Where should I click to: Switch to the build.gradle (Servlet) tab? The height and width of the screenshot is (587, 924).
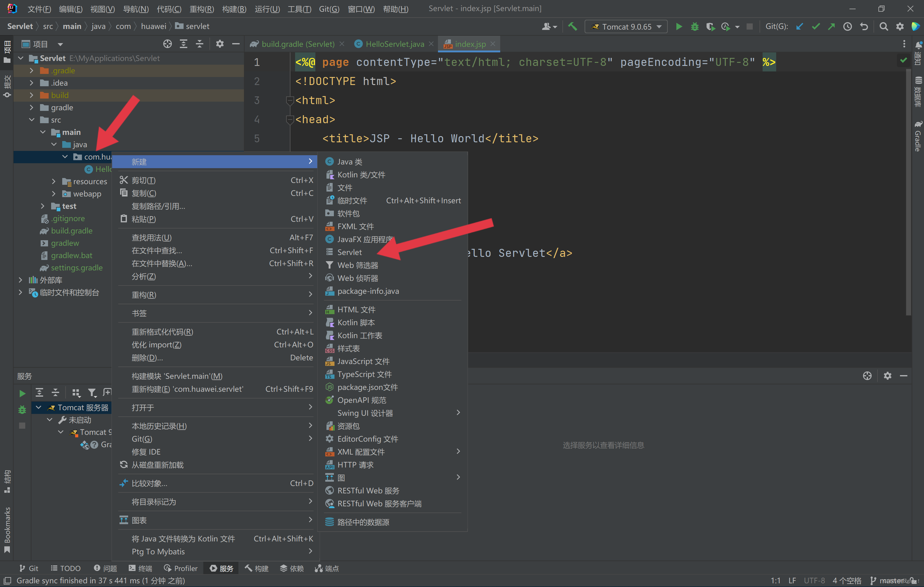[298, 44]
